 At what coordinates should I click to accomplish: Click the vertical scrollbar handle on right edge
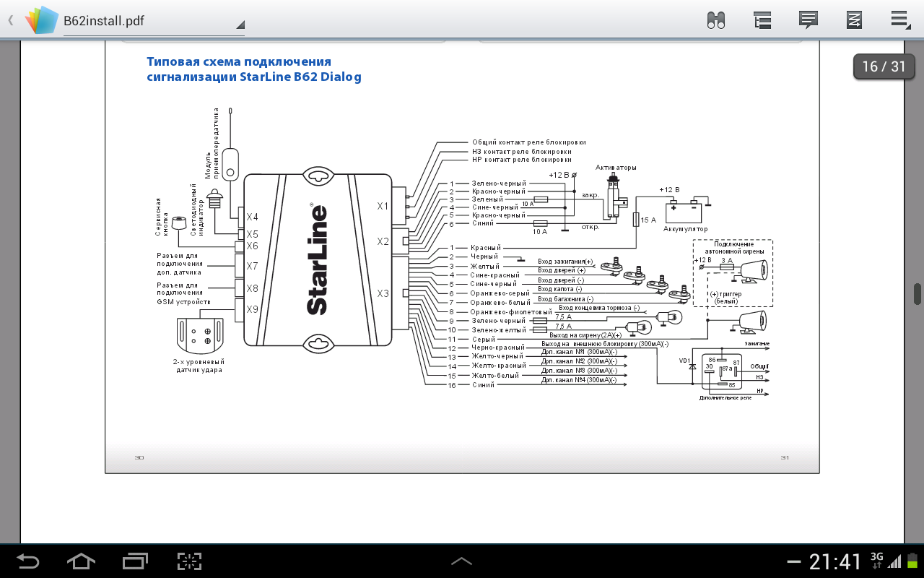point(918,294)
